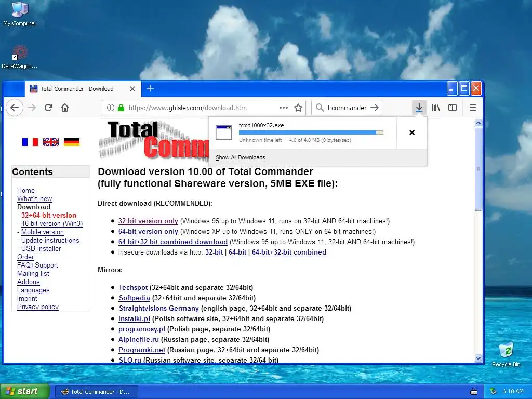Download the 32-bit version only
Image resolution: width=532 pixels, height=399 pixels.
click(x=148, y=221)
